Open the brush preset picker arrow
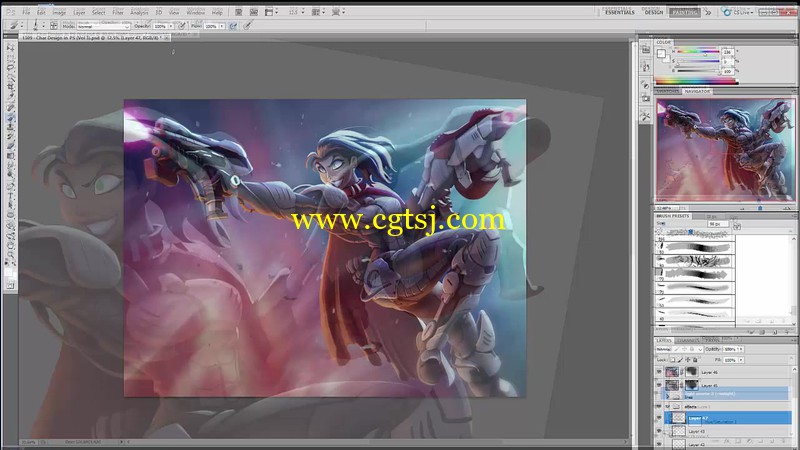The image size is (800, 450). (x=43, y=26)
